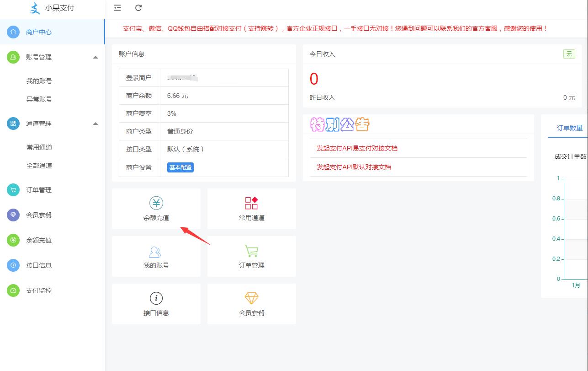Go to 异常账号 submenu item
Image resolution: width=588 pixels, height=371 pixels.
39,99
